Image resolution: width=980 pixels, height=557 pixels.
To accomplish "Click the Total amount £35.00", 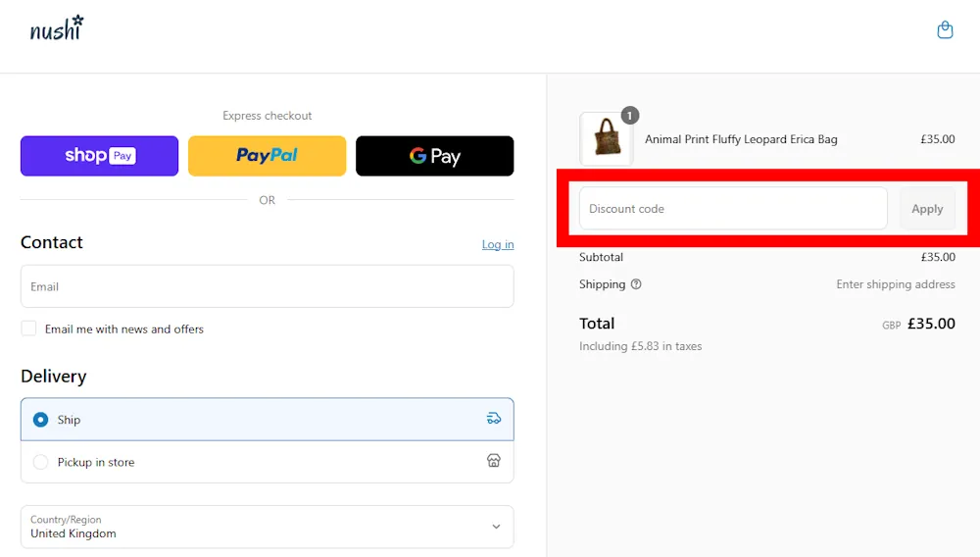I will click(x=931, y=324).
